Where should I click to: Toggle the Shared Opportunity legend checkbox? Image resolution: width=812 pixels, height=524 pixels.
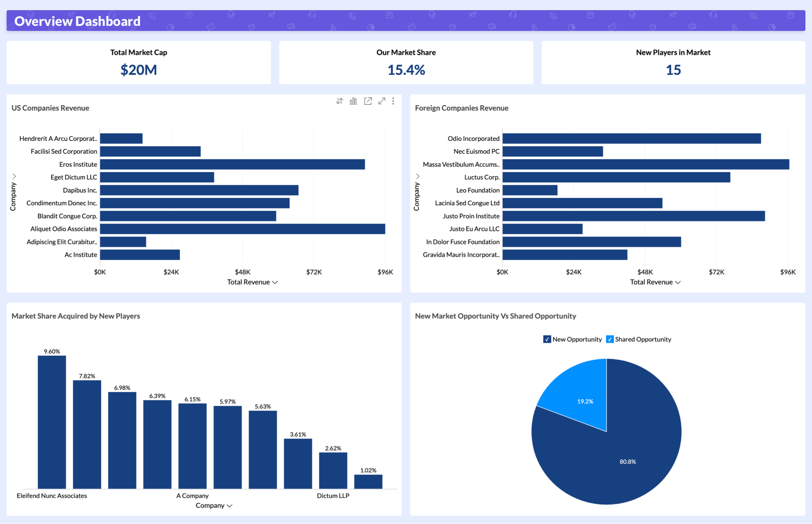pyautogui.click(x=610, y=339)
